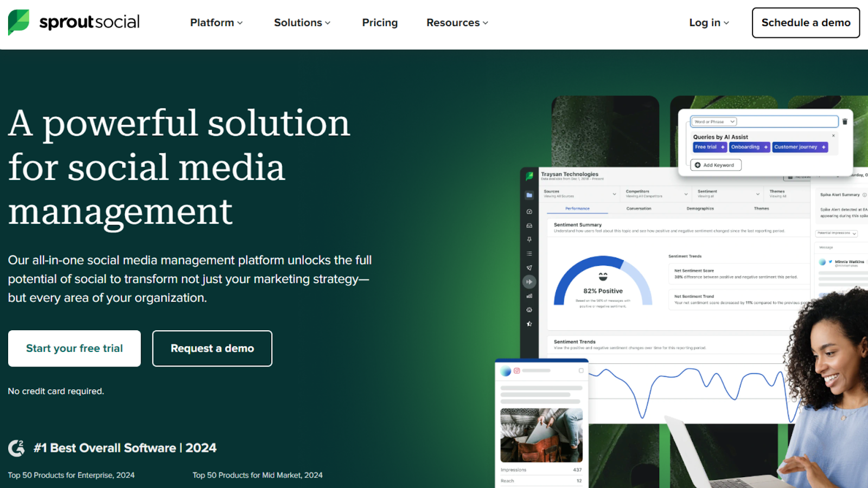Click the bot face icon in sidebar

529,310
